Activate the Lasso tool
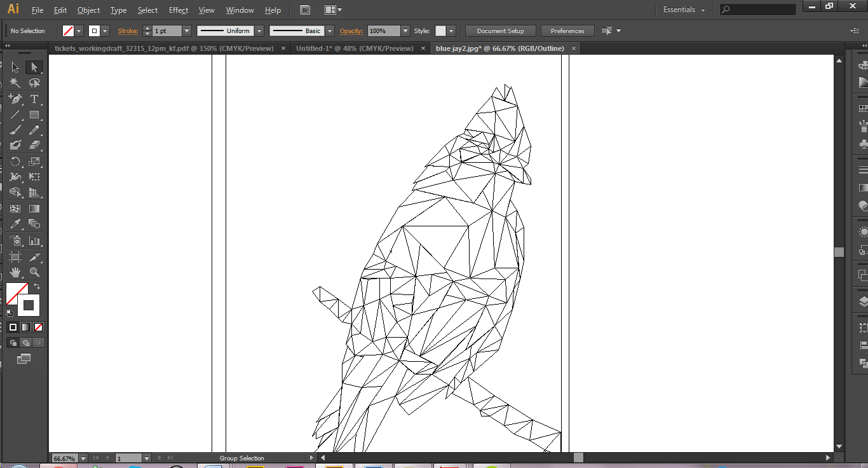The width and height of the screenshot is (868, 468). [x=34, y=83]
